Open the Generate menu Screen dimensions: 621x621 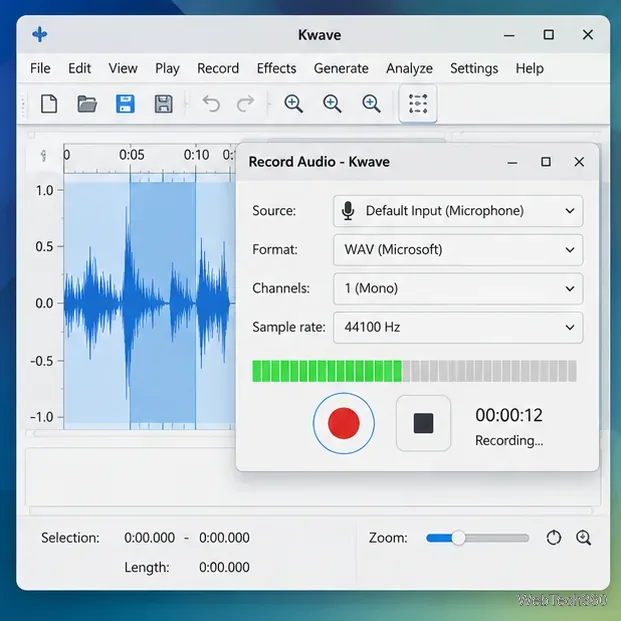tap(341, 68)
